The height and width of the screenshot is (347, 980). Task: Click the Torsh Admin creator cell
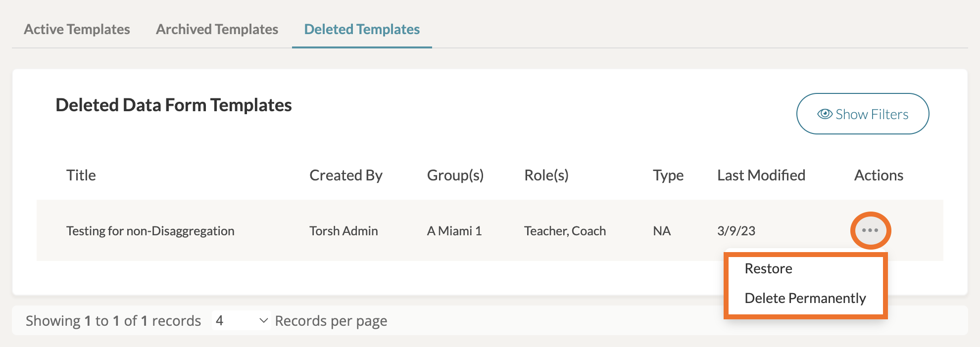[343, 231]
